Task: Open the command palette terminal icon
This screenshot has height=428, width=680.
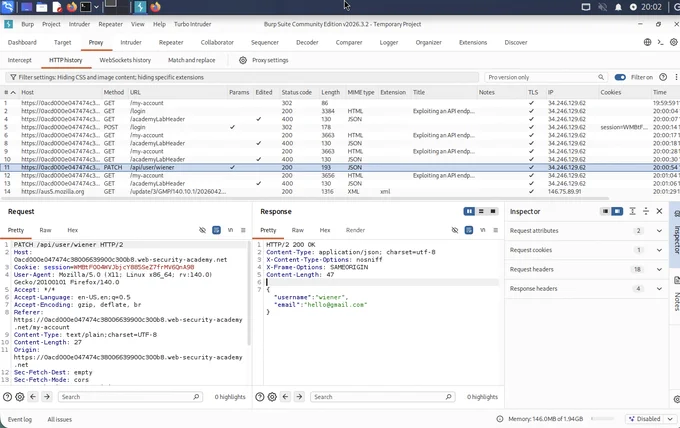Action: pos(660,42)
